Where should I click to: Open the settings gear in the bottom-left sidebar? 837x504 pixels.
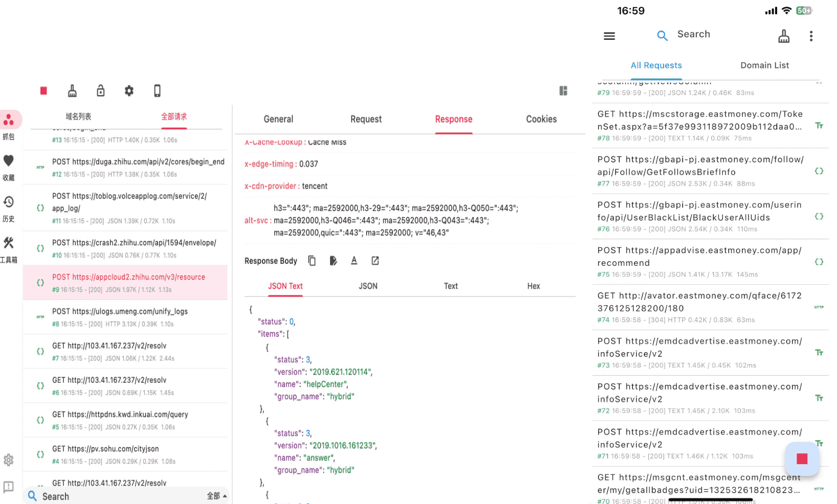tap(9, 460)
